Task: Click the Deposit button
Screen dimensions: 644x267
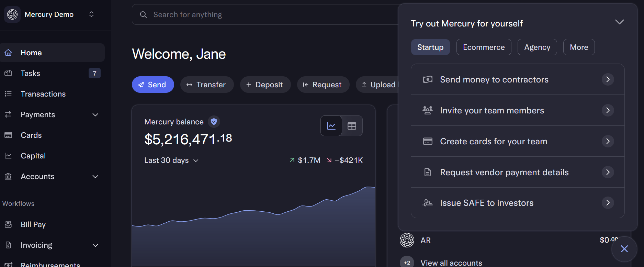Action: pyautogui.click(x=265, y=85)
